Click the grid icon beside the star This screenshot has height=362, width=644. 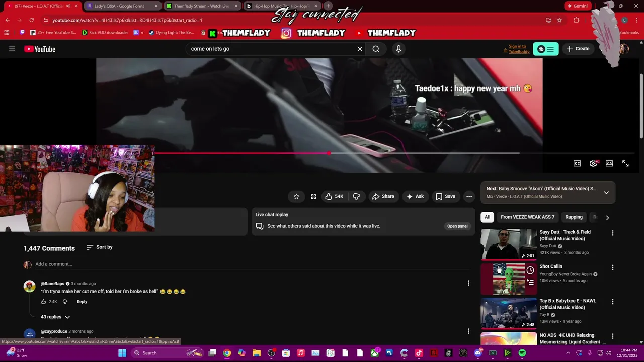[x=313, y=196]
